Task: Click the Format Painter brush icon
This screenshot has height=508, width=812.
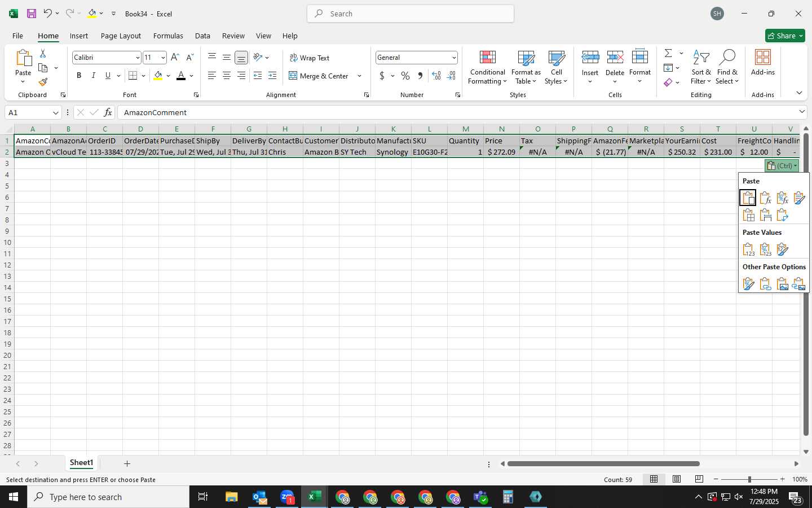Action: coord(43,82)
